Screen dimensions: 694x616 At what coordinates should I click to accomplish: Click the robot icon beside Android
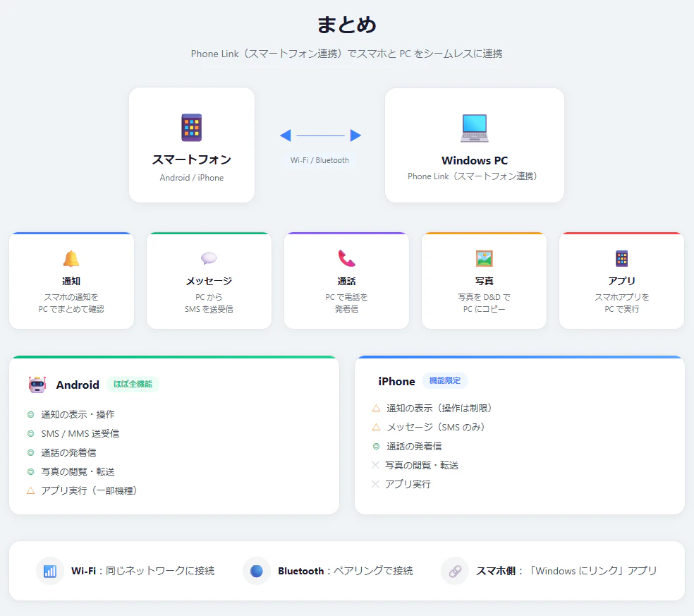[37, 385]
